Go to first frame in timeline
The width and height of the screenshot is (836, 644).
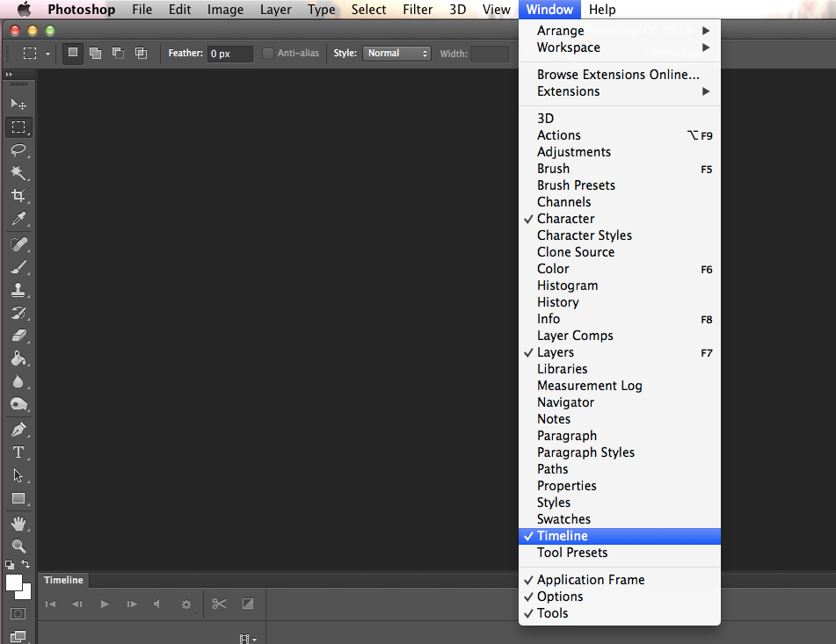pyautogui.click(x=51, y=604)
